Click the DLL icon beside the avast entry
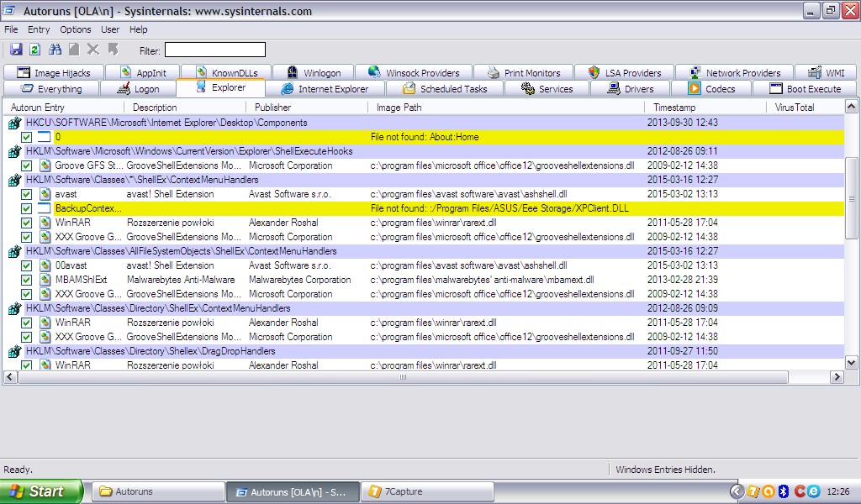 pyautogui.click(x=45, y=194)
